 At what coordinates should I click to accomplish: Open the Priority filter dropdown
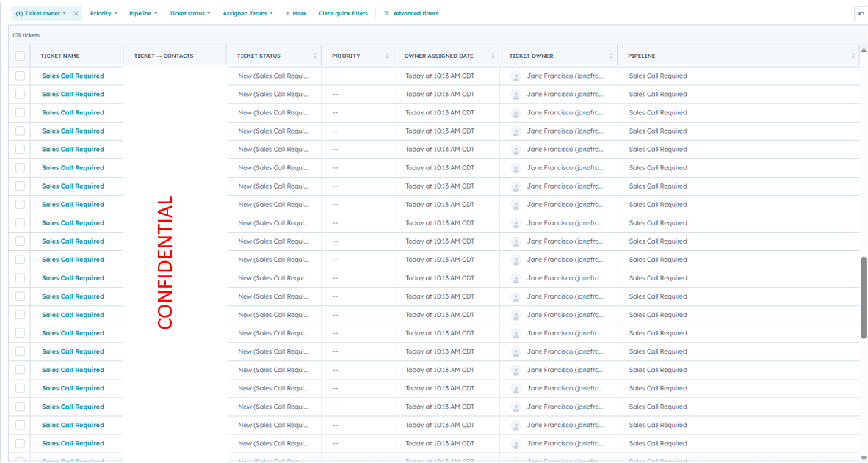click(x=104, y=13)
